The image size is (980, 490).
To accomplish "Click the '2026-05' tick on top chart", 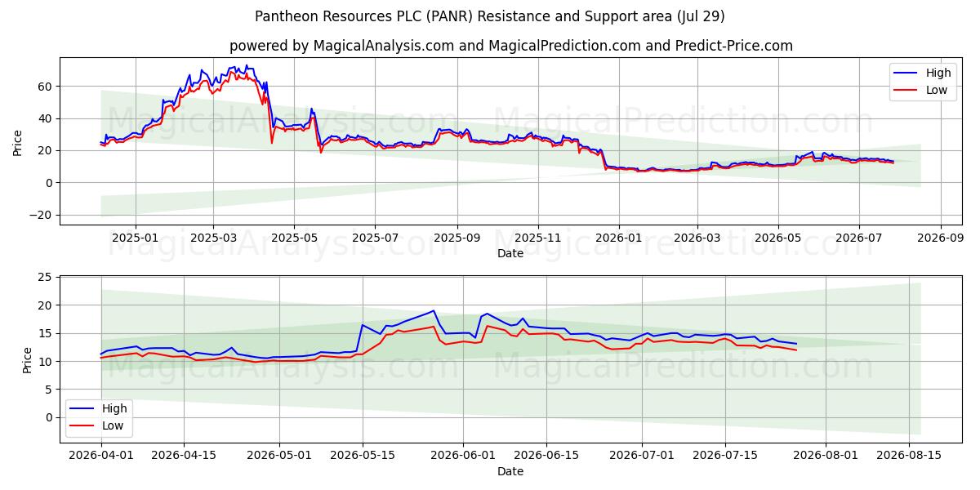I will click(778, 238).
